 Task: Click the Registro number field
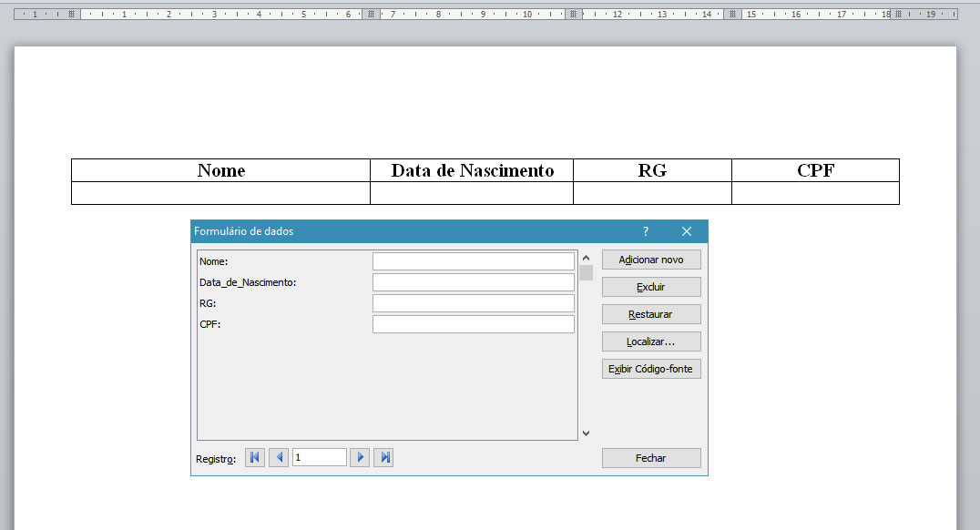click(320, 457)
